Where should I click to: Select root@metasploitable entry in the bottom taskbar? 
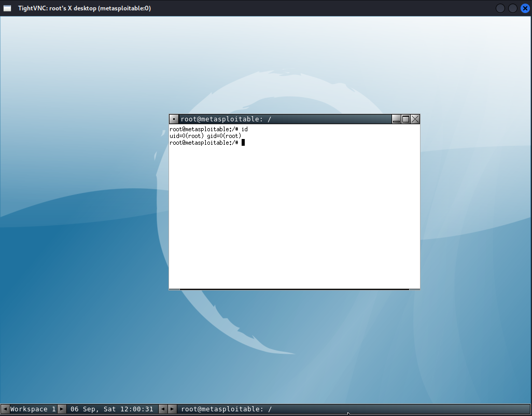(226, 409)
